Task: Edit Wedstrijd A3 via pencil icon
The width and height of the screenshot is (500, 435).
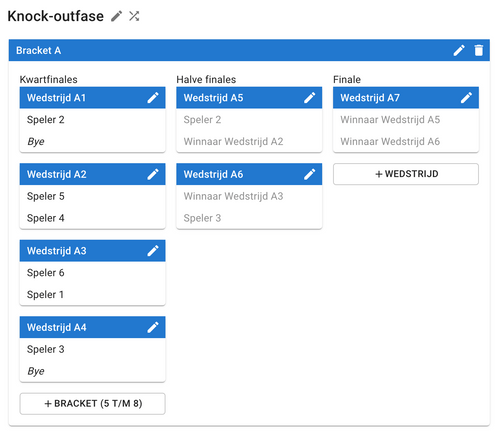Action: pos(153,251)
